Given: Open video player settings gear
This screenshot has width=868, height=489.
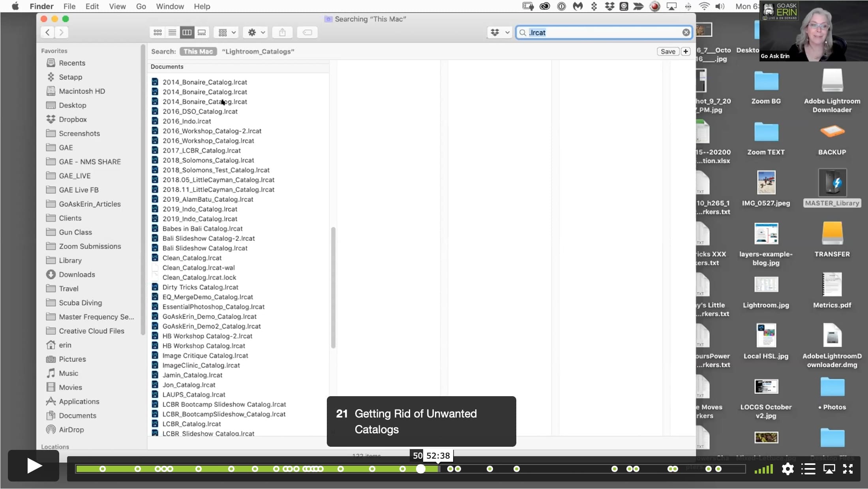Looking at the screenshot, I should coord(787,469).
